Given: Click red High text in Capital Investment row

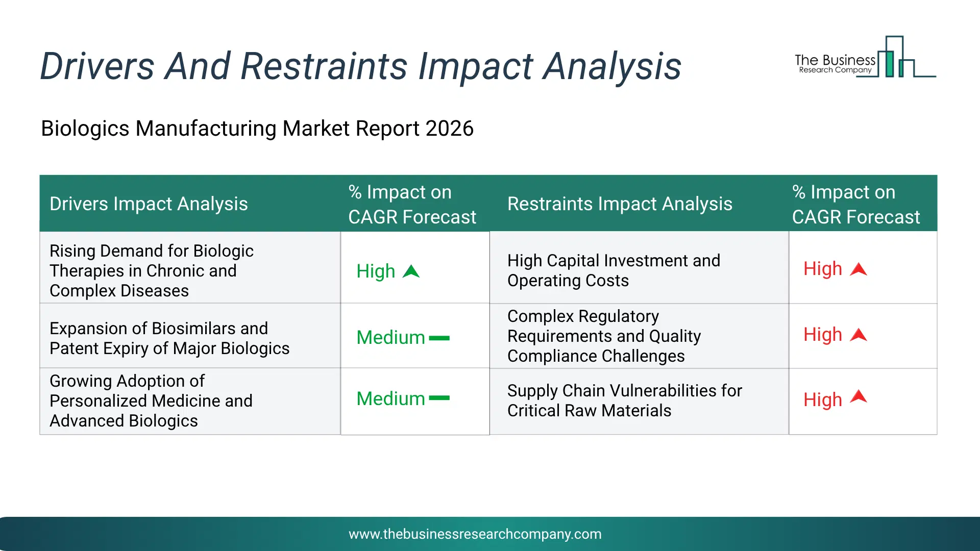Looking at the screenshot, I should [x=823, y=269].
